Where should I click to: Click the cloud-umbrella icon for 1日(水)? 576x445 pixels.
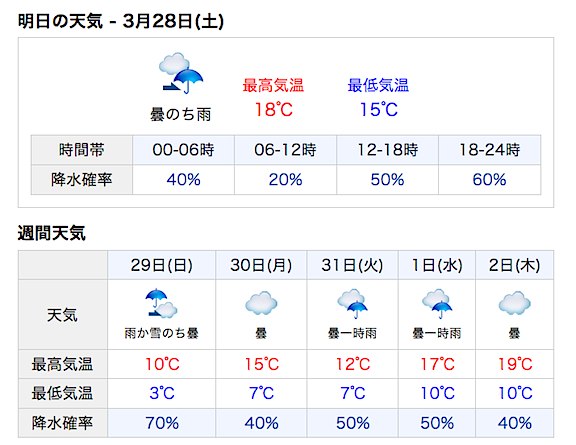coord(437,304)
